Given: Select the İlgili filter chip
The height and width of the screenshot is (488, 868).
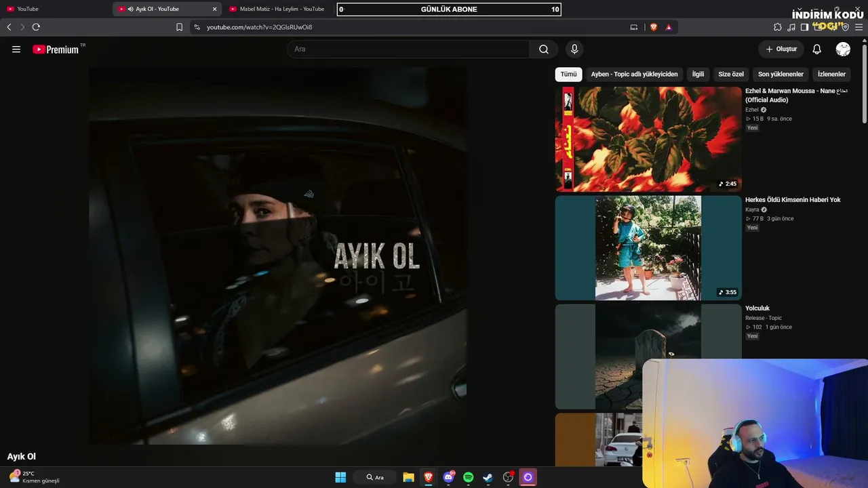Looking at the screenshot, I should (x=698, y=74).
